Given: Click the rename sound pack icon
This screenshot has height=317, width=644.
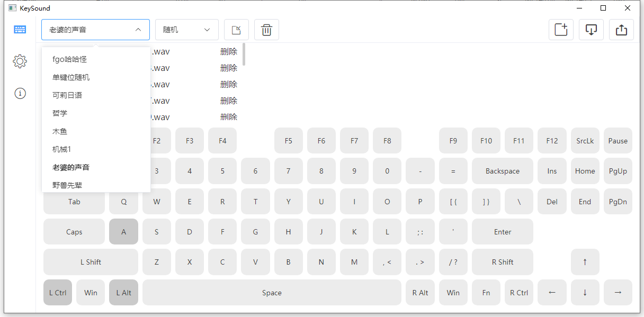Looking at the screenshot, I should (236, 30).
